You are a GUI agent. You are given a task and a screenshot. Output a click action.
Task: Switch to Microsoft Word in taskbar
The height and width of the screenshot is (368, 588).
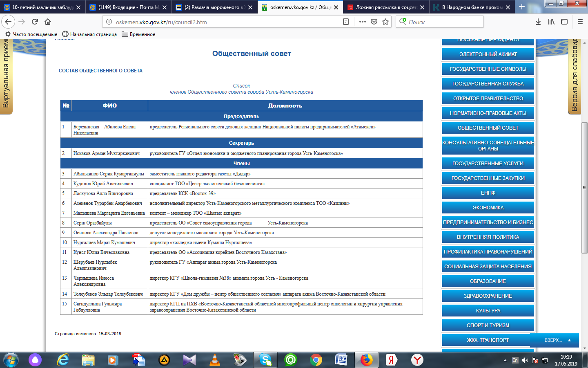(x=341, y=360)
